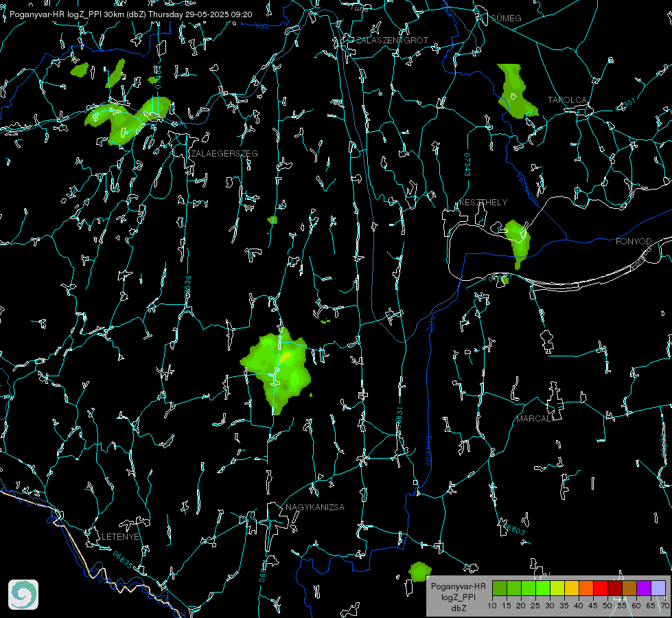
Task: Click the road number label 06803
Action: pos(514,528)
